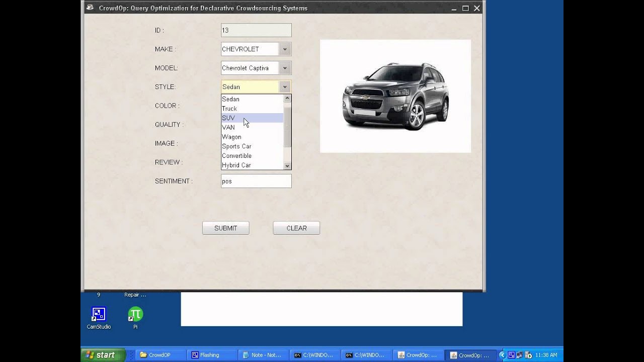
Task: Open the Pi desktop shortcut
Action: (x=135, y=318)
